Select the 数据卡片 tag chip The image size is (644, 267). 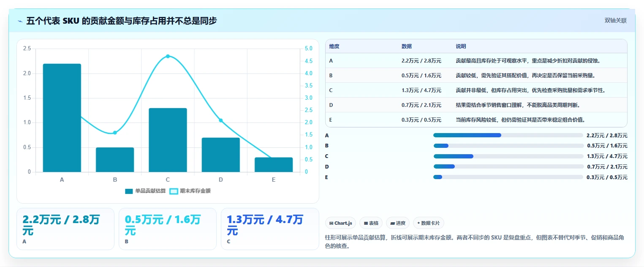[428, 223]
